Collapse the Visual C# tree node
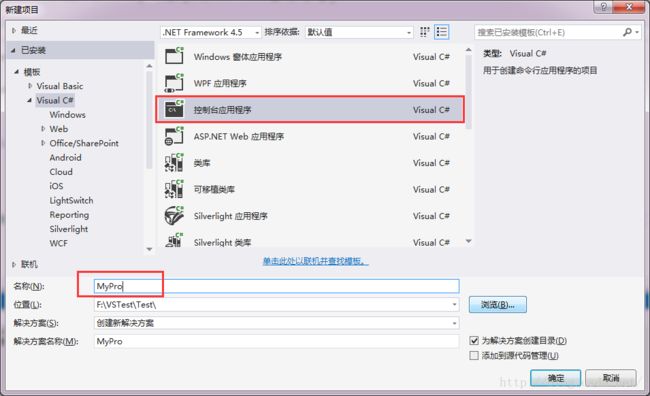This screenshot has width=650, height=396. click(x=29, y=100)
